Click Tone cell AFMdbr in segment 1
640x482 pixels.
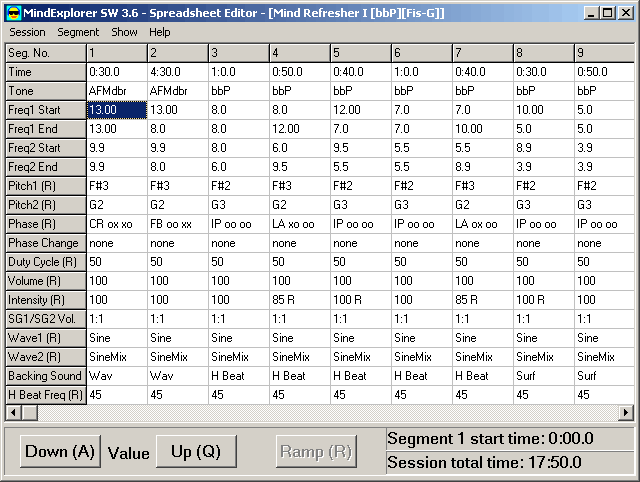pyautogui.click(x=117, y=91)
